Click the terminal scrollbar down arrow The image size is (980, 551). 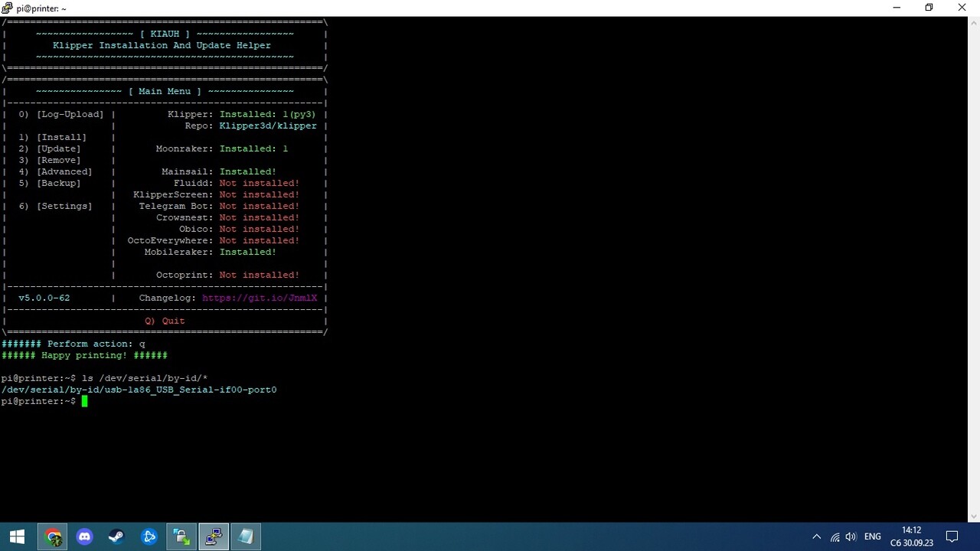[974, 517]
